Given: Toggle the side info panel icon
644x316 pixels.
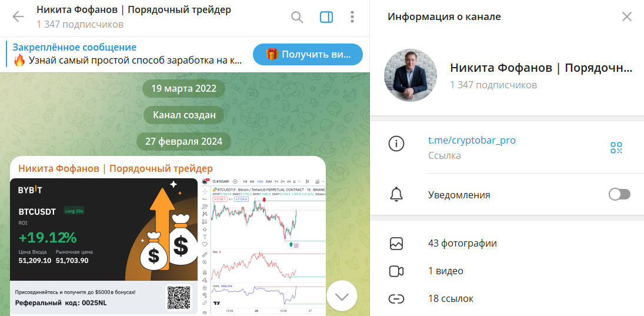Looking at the screenshot, I should pyautogui.click(x=326, y=17).
